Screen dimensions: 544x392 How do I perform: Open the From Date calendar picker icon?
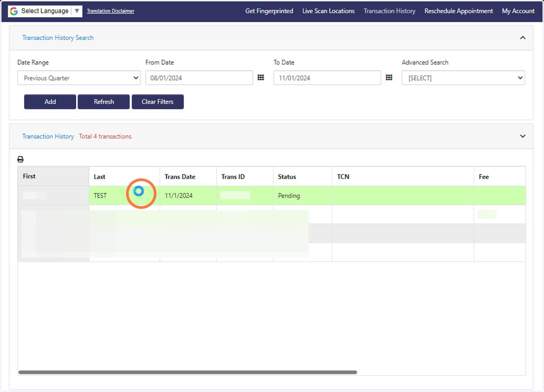point(261,78)
